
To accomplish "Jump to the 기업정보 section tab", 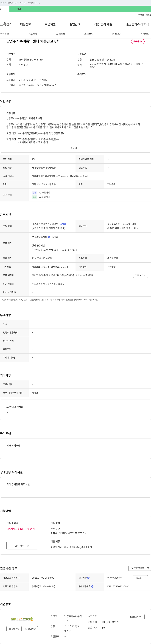I will [145, 34].
